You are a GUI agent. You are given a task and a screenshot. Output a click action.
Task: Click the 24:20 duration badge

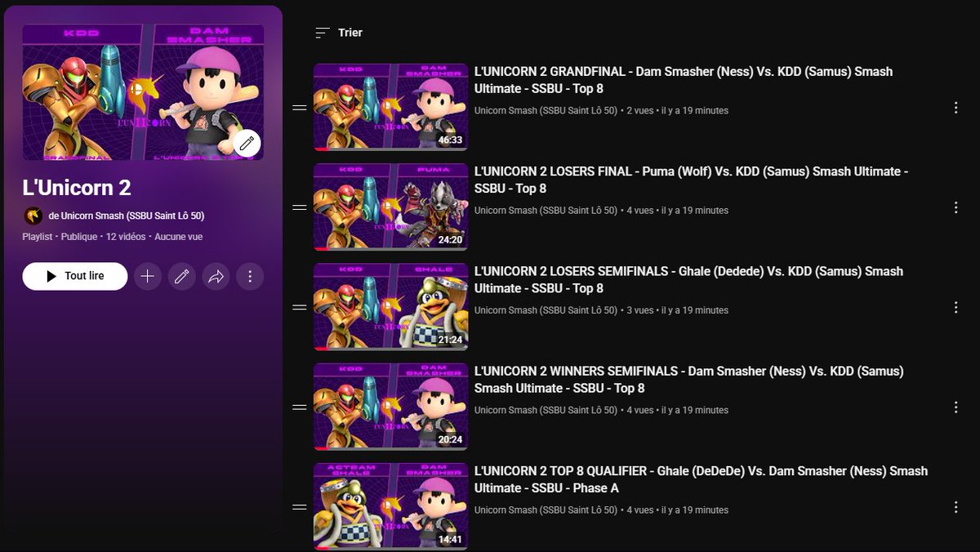tap(450, 240)
